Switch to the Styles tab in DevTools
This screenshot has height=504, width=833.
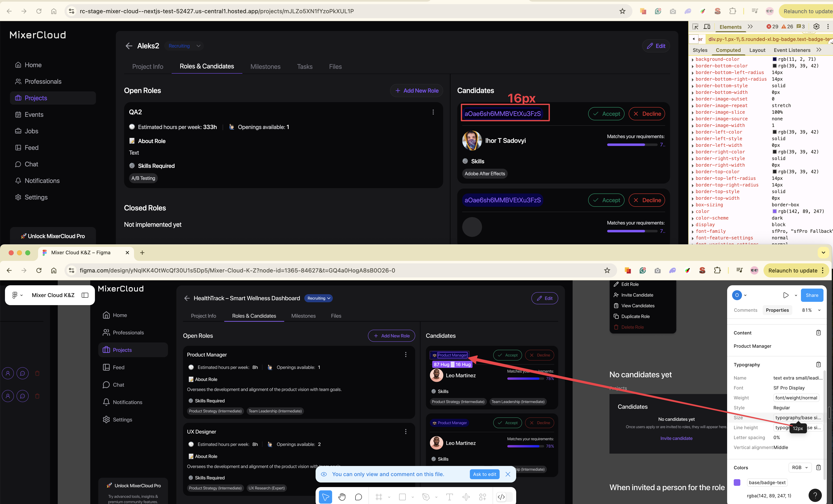[x=700, y=50]
